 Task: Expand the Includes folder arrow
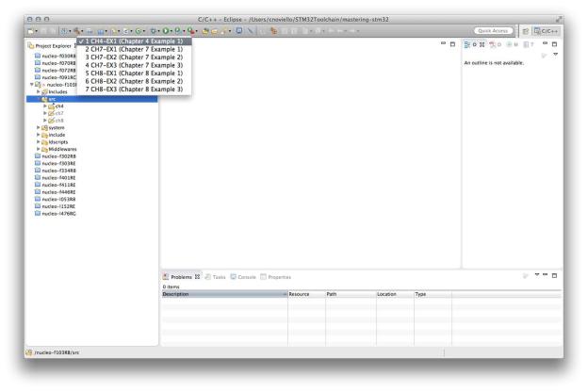point(39,92)
